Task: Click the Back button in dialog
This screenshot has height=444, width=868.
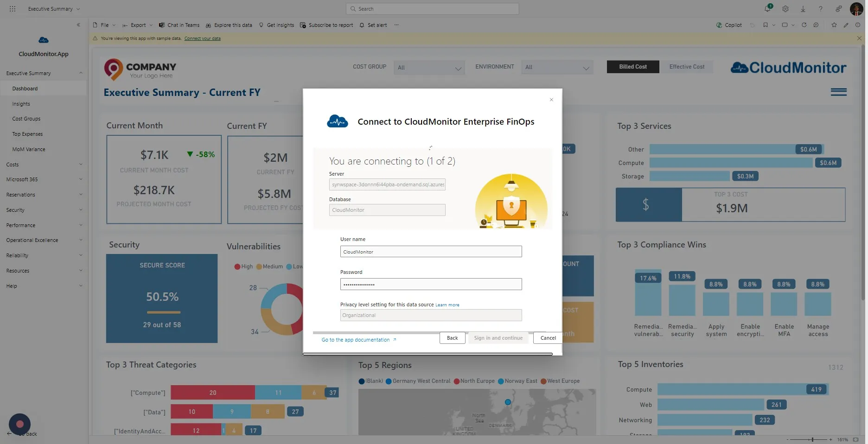Action: pyautogui.click(x=452, y=338)
